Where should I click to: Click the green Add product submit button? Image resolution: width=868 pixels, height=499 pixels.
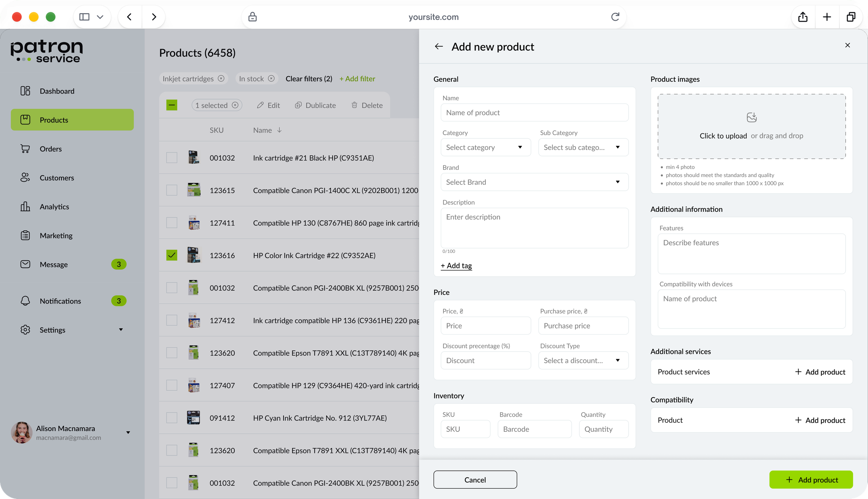click(x=811, y=480)
